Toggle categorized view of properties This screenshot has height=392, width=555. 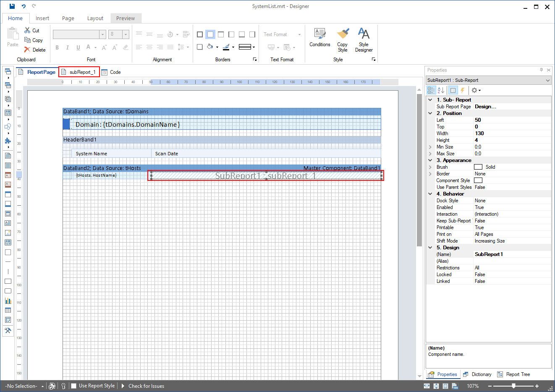[x=431, y=90]
